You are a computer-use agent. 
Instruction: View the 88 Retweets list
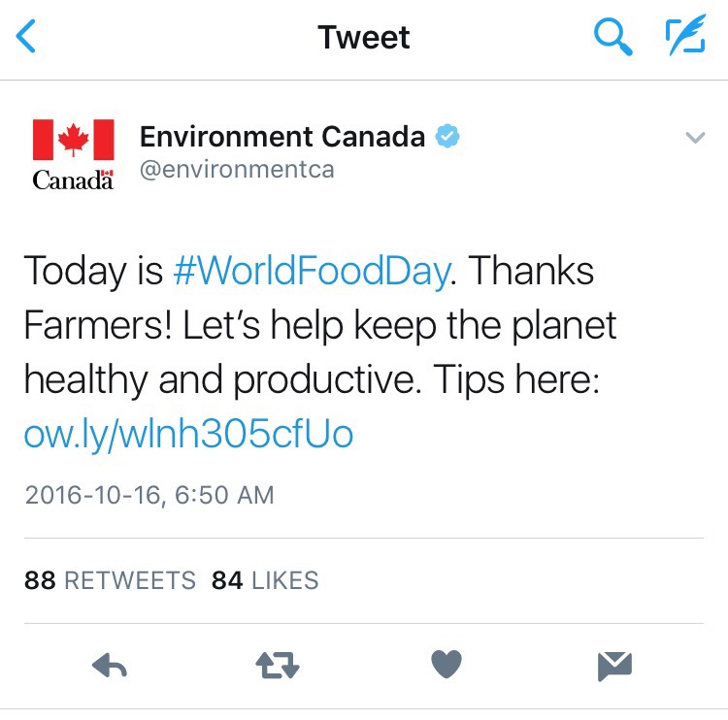click(x=110, y=580)
